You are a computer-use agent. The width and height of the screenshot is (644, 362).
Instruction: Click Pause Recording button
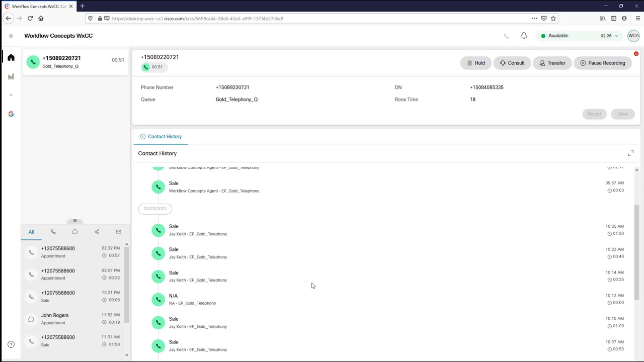(x=603, y=63)
